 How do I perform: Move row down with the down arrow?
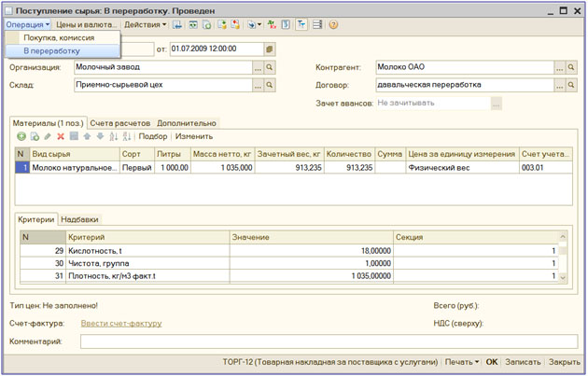pos(100,136)
